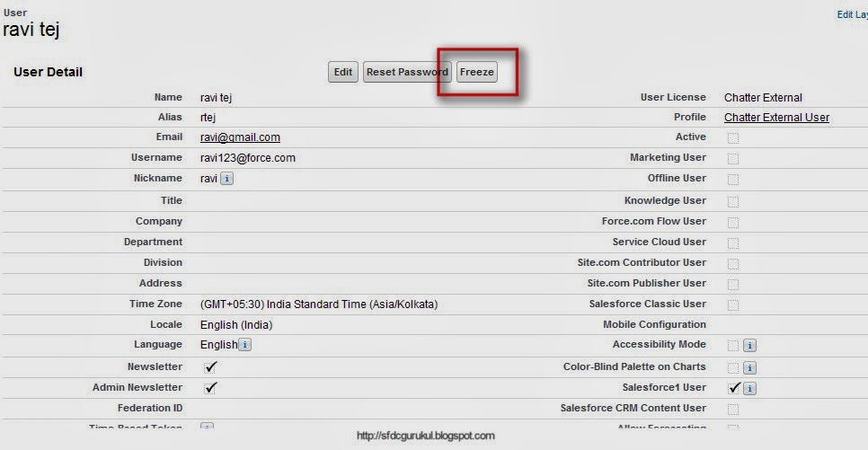
Task: Toggle the Marketing User checkbox
Action: [733, 159]
